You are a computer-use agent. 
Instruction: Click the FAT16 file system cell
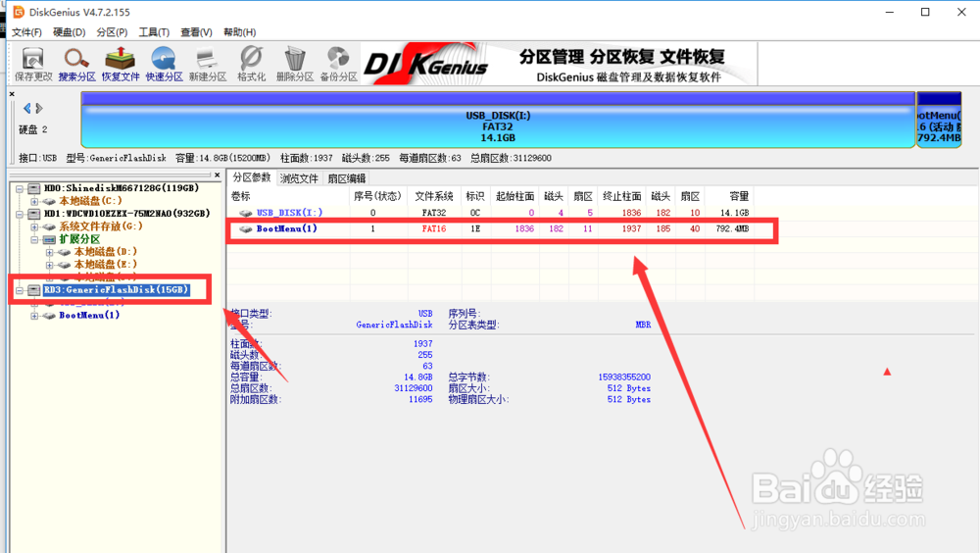tap(434, 229)
